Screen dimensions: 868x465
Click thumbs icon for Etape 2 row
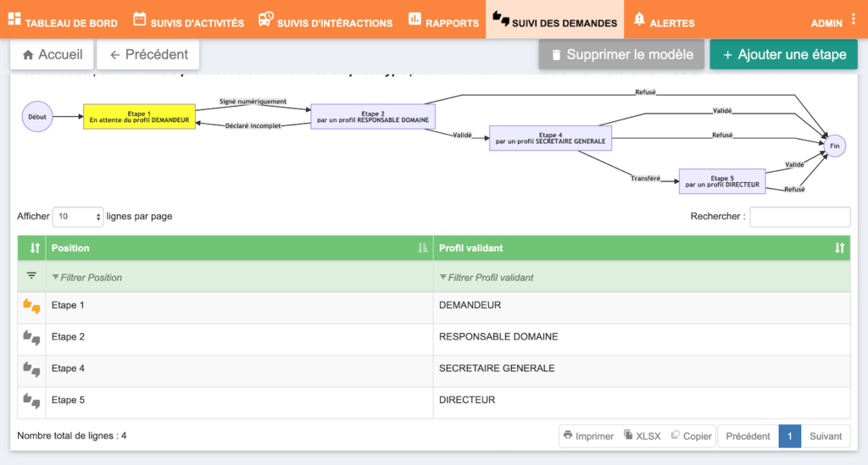click(x=31, y=337)
